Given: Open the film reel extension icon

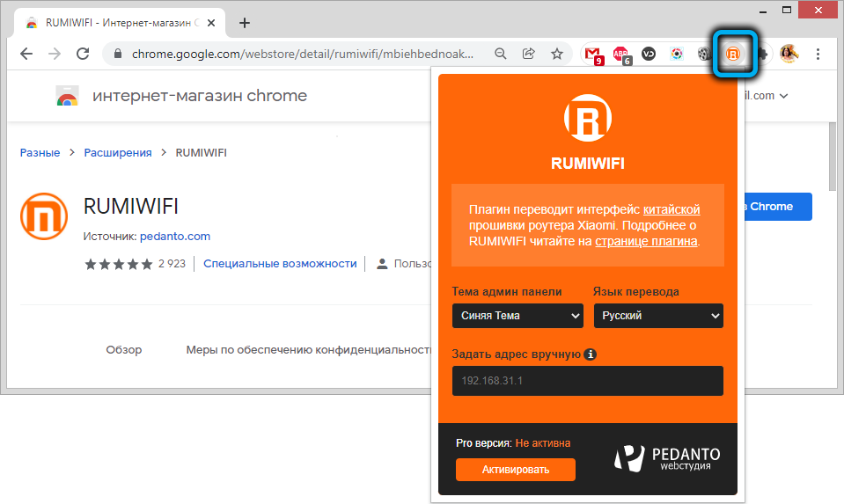Looking at the screenshot, I should click(704, 54).
